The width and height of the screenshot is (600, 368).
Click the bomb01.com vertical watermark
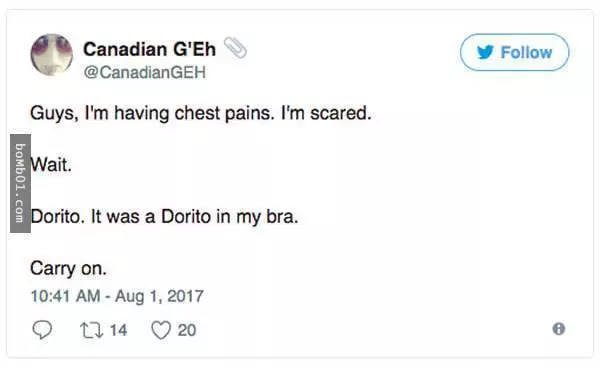point(20,183)
